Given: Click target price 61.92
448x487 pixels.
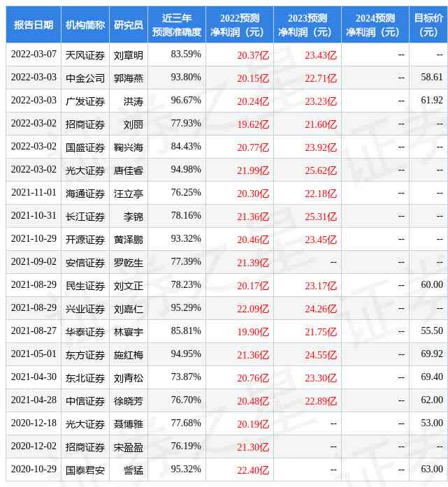Looking at the screenshot, I should (x=431, y=101).
